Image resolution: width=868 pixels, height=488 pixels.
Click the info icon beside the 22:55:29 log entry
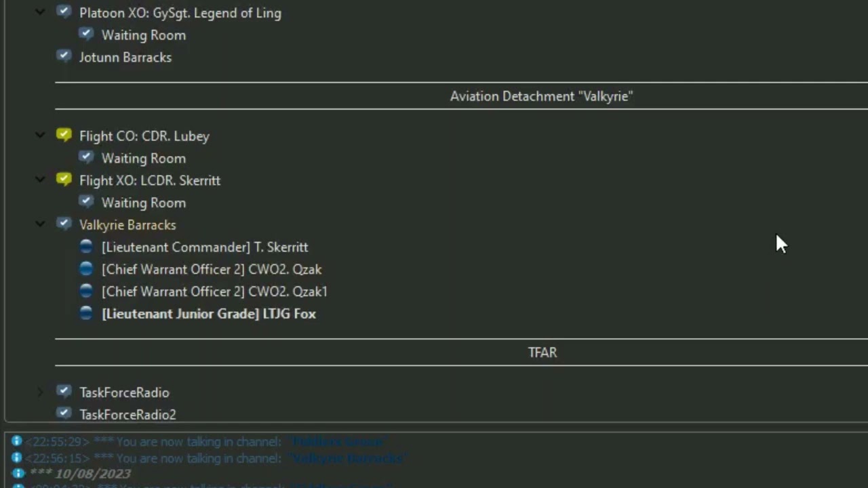point(17,442)
